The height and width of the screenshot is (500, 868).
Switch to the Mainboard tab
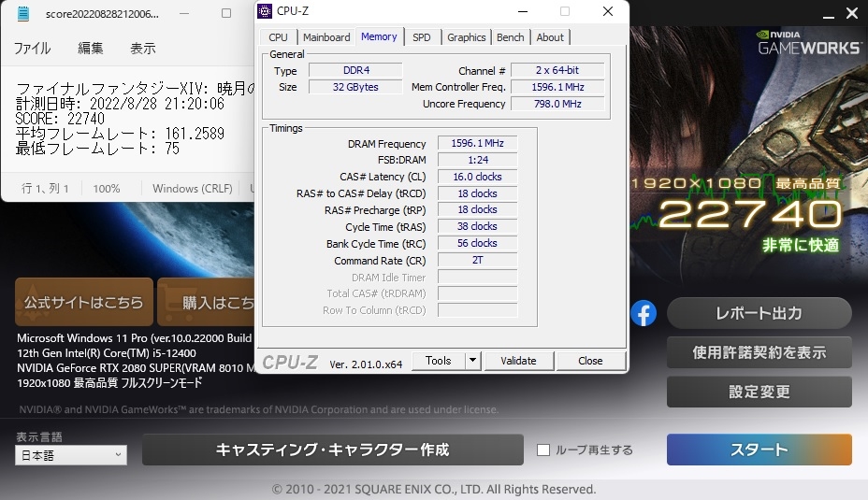click(326, 37)
